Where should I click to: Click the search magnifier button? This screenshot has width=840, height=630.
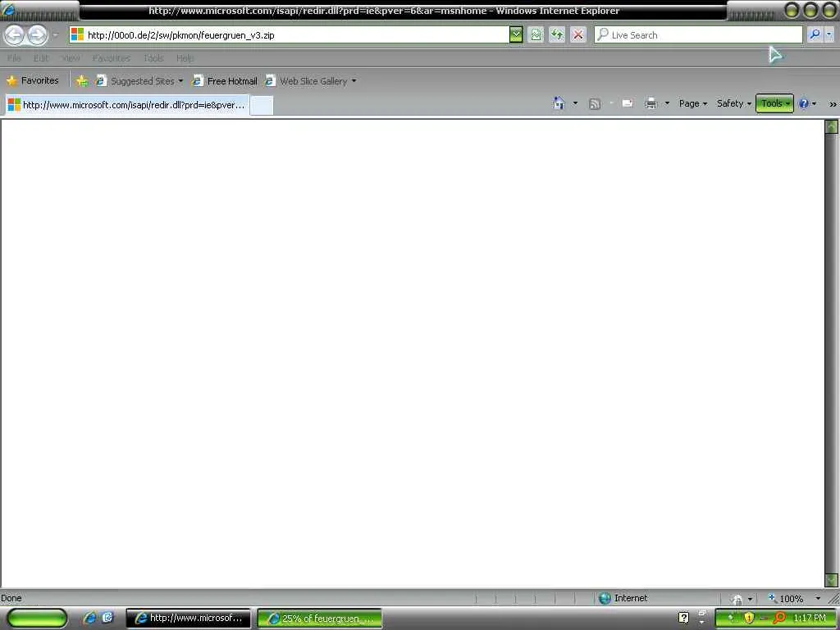pos(815,34)
